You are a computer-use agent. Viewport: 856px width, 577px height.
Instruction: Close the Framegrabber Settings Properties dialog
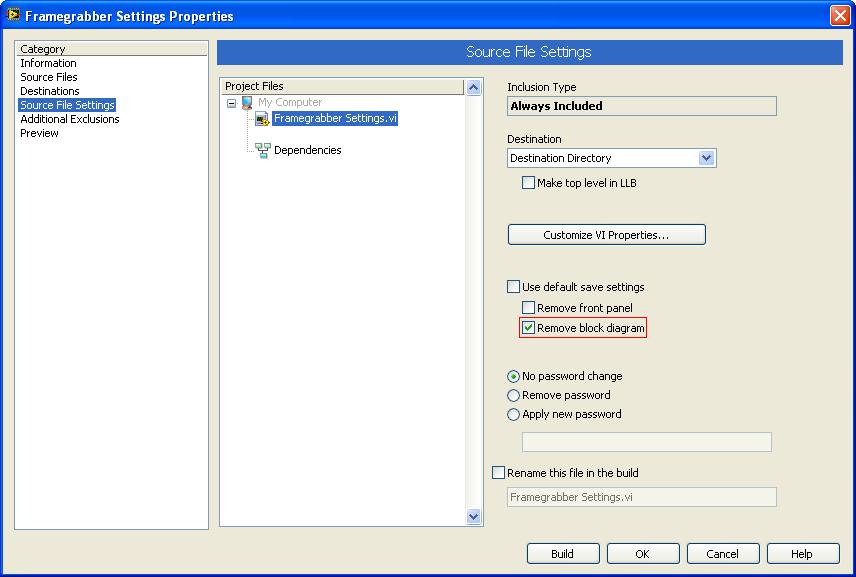[840, 15]
